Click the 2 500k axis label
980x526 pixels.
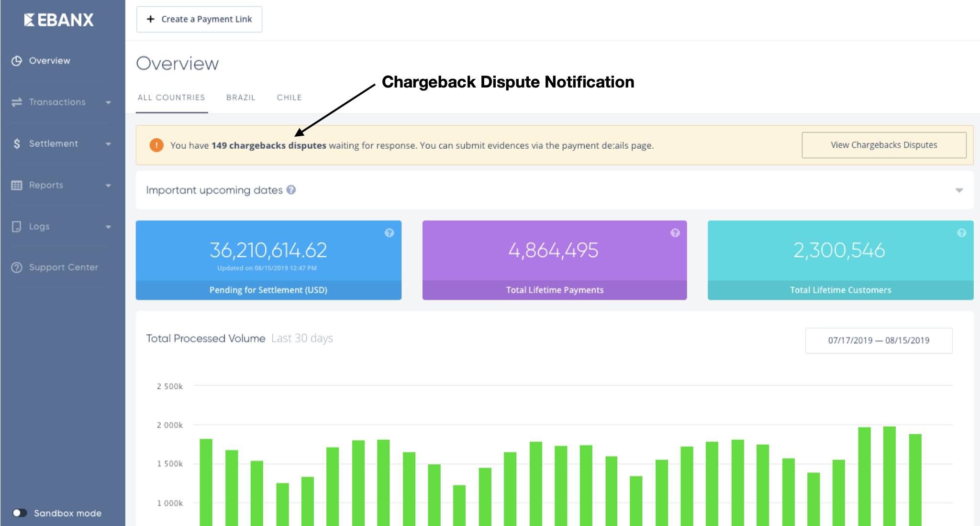coord(170,386)
